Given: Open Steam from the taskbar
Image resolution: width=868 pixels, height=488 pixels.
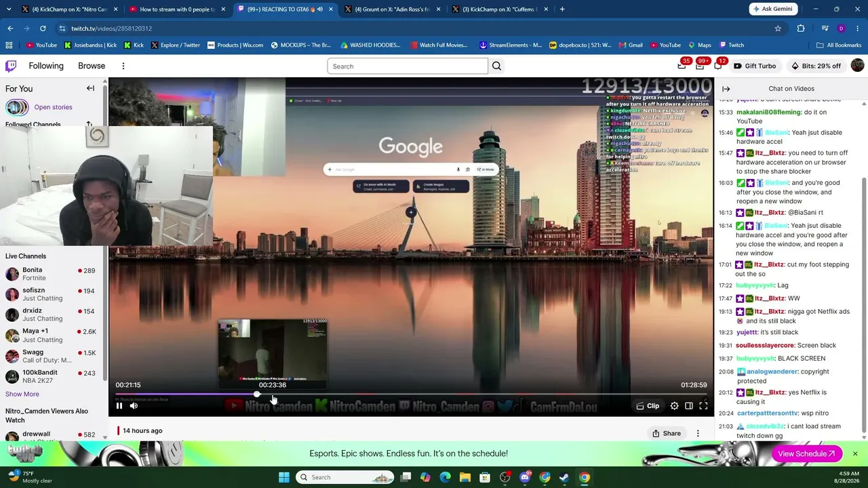Looking at the screenshot, I should pos(564,477).
